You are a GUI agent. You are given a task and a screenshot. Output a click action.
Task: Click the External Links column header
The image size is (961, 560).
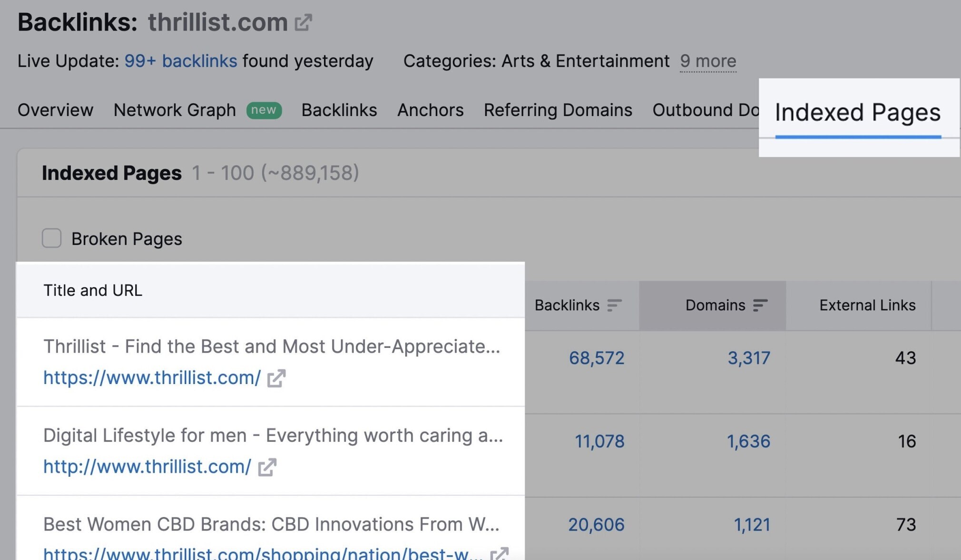tap(867, 305)
